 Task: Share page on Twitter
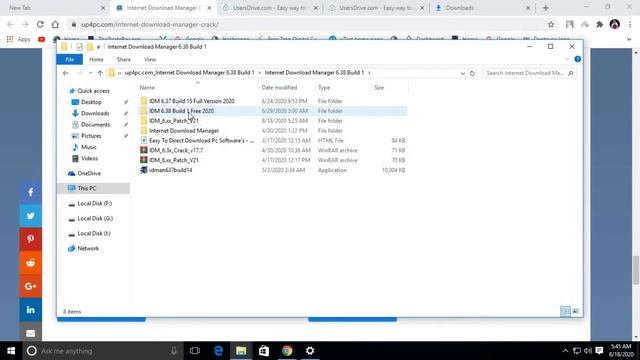point(31,216)
